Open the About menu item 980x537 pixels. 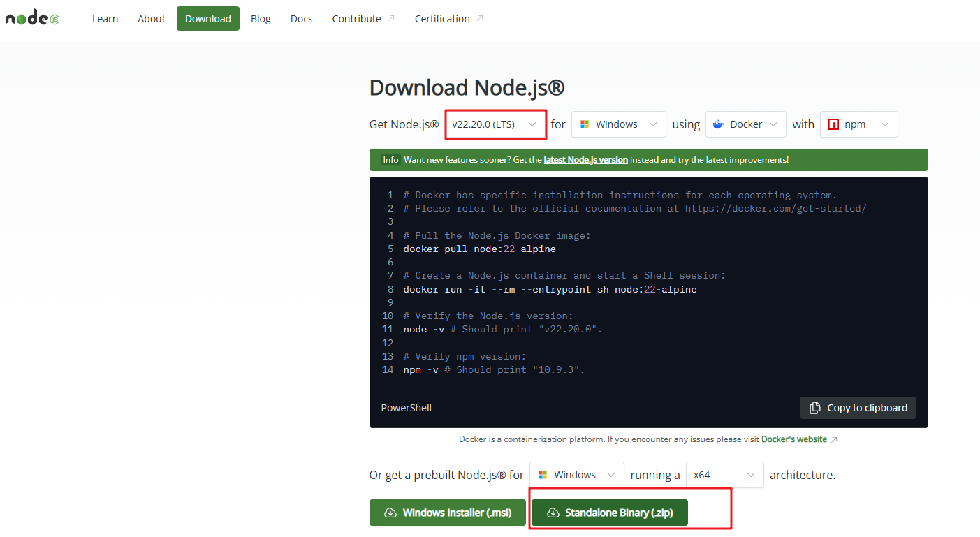(152, 19)
